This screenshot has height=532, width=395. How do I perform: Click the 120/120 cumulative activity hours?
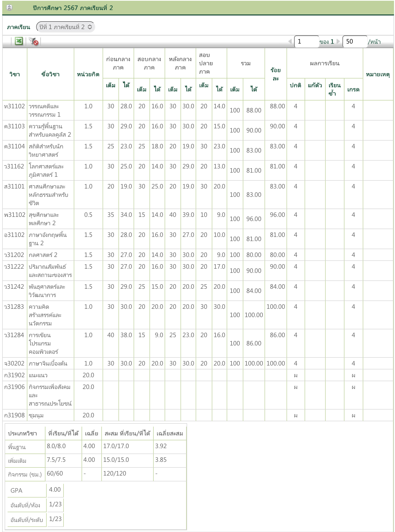(x=115, y=474)
